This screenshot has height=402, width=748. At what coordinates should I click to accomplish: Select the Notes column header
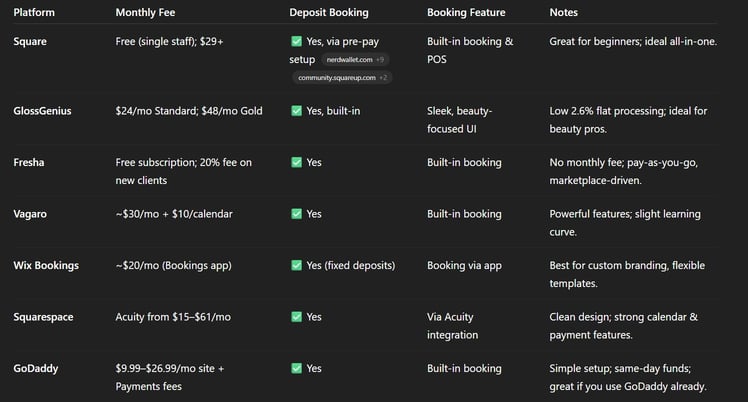(x=563, y=12)
